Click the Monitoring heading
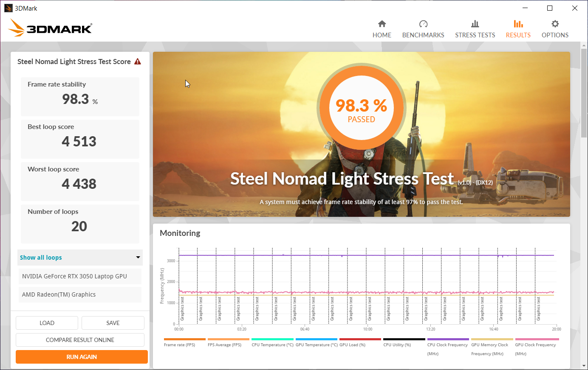This screenshot has height=370, width=588. point(180,233)
